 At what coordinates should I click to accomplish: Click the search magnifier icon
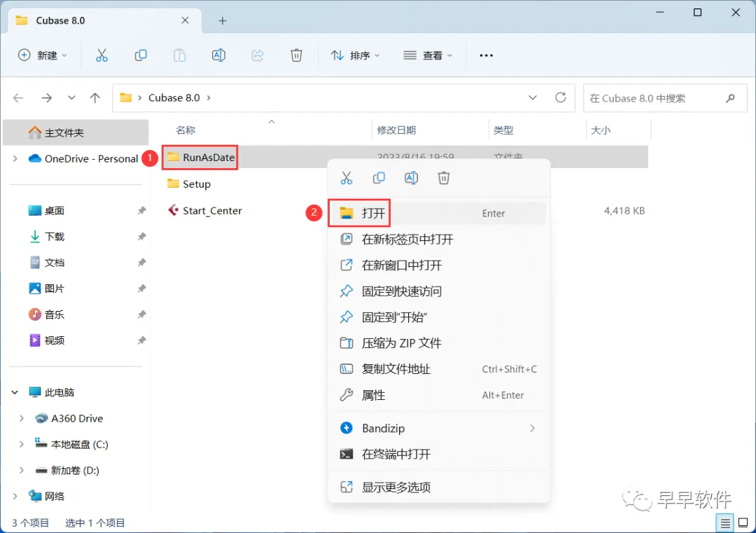pos(730,98)
